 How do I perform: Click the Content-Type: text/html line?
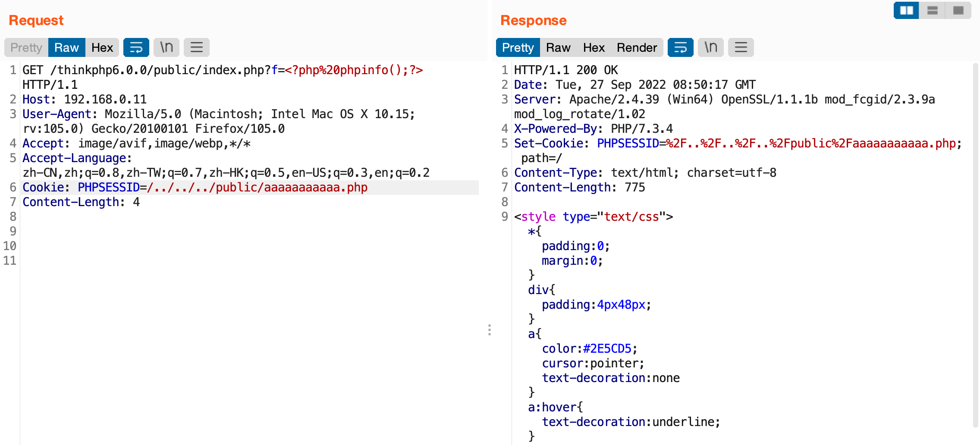click(645, 172)
